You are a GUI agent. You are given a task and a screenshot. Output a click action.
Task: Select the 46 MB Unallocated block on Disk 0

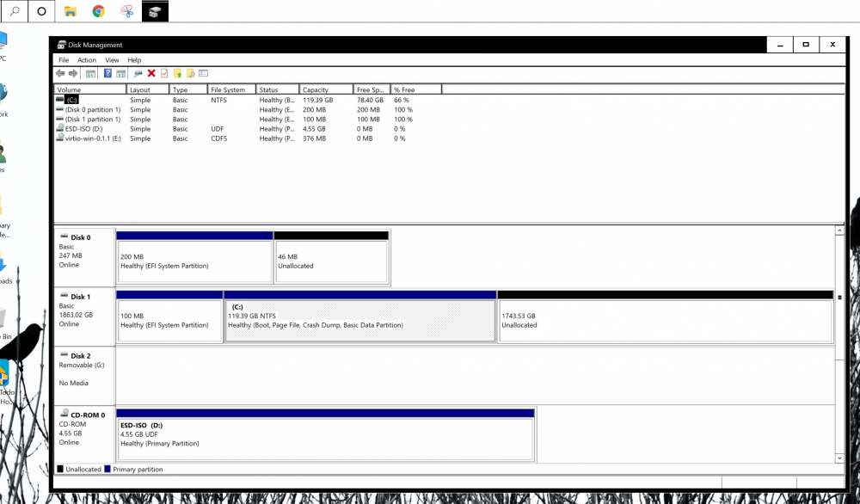click(331, 257)
